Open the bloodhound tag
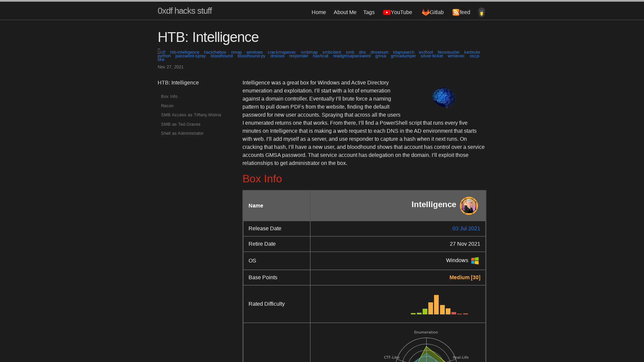The height and width of the screenshot is (362, 644). click(222, 56)
